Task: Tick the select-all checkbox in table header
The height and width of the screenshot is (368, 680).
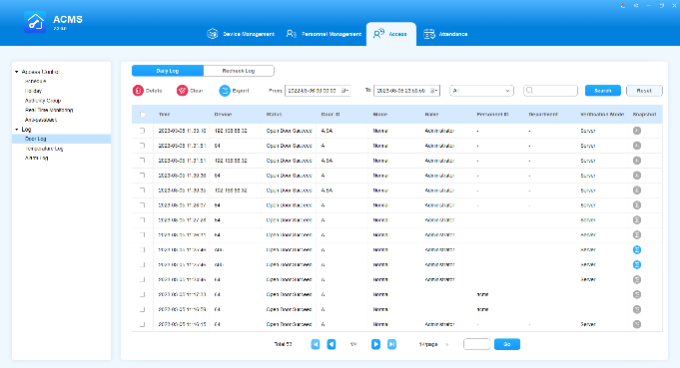Action: [143, 114]
